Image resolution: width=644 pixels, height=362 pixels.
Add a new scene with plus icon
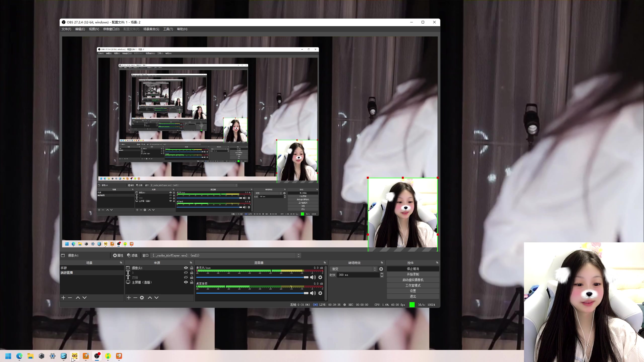(63, 298)
